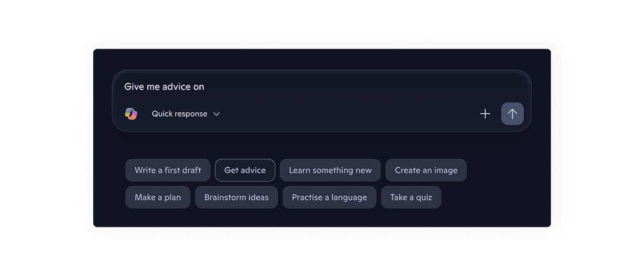Open the plus attachment menu
This screenshot has height=276, width=644.
(x=485, y=113)
